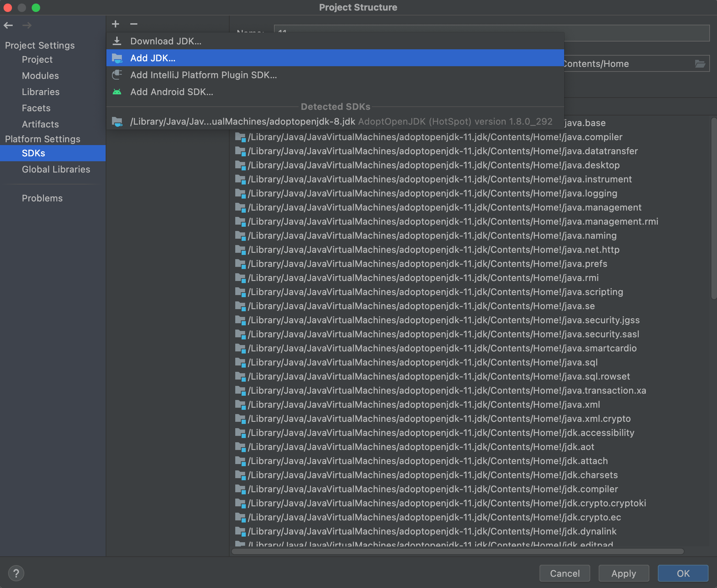The height and width of the screenshot is (588, 717).
Task: Open the Modules settings section
Action: (x=40, y=76)
